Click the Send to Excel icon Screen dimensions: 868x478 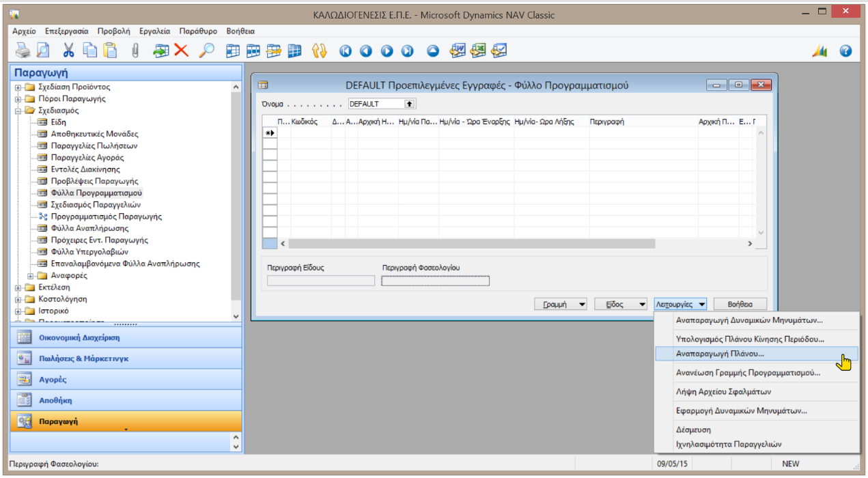click(x=478, y=50)
